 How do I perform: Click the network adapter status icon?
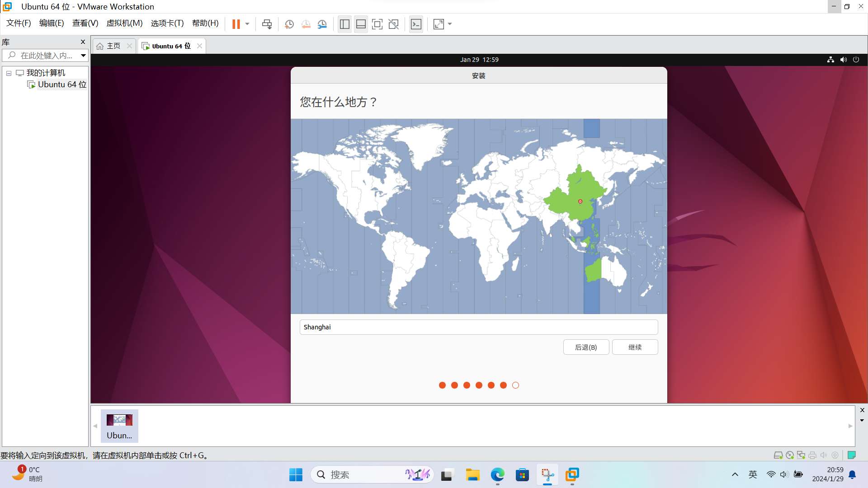point(801,455)
